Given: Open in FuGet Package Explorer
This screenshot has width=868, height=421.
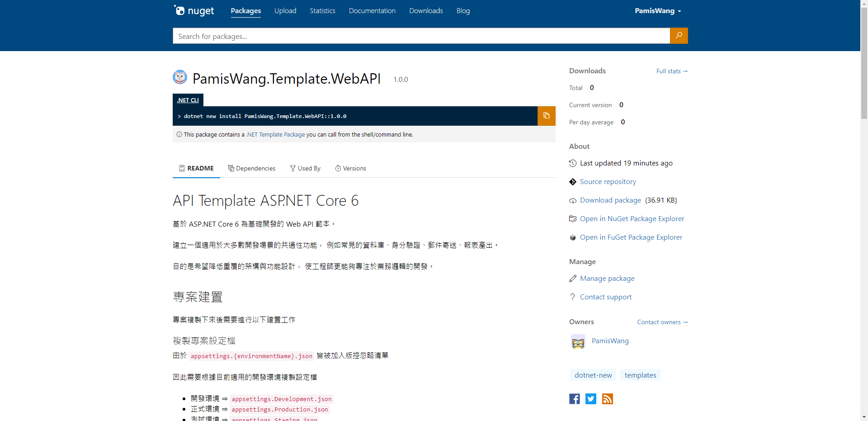Looking at the screenshot, I should (631, 237).
